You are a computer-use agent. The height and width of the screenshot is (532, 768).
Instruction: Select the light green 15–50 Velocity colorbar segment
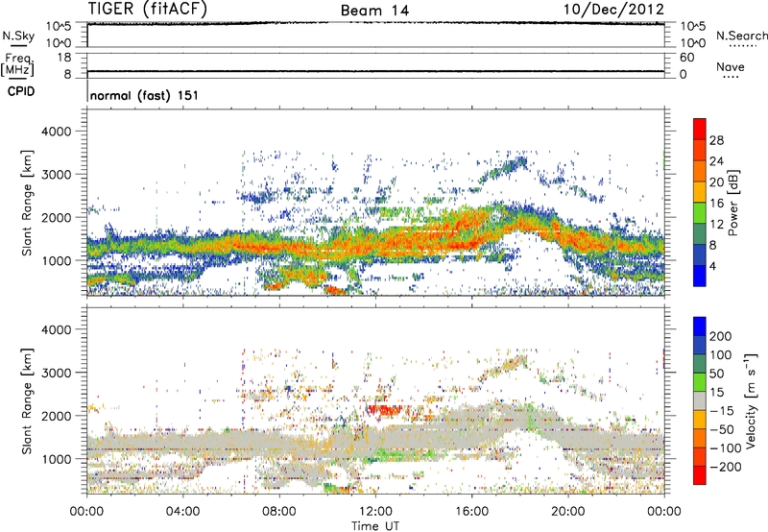coord(700,382)
